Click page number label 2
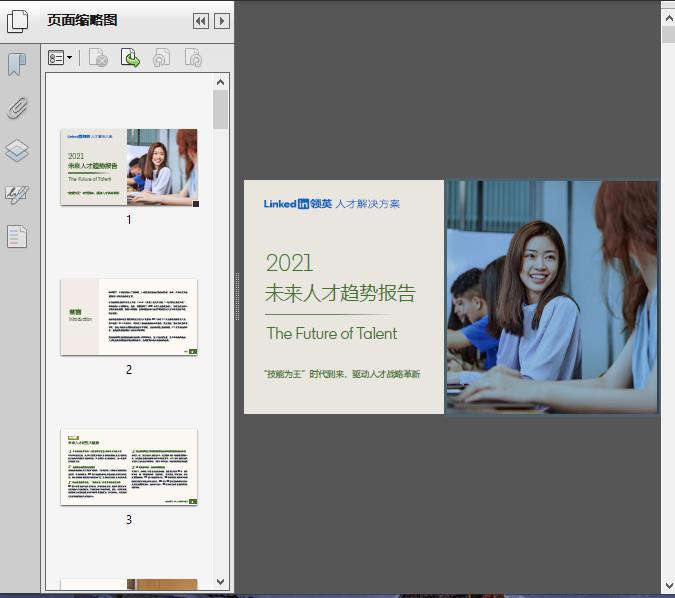The width and height of the screenshot is (675, 598). pyautogui.click(x=129, y=369)
